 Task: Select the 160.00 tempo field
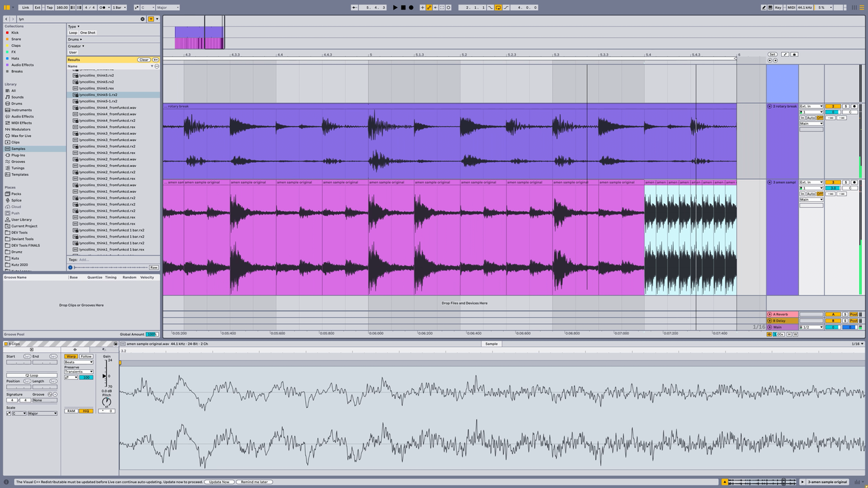[62, 7]
